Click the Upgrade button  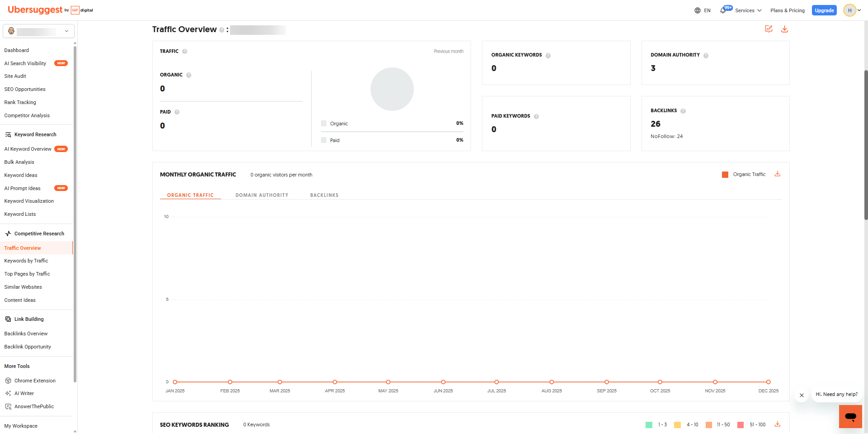824,10
